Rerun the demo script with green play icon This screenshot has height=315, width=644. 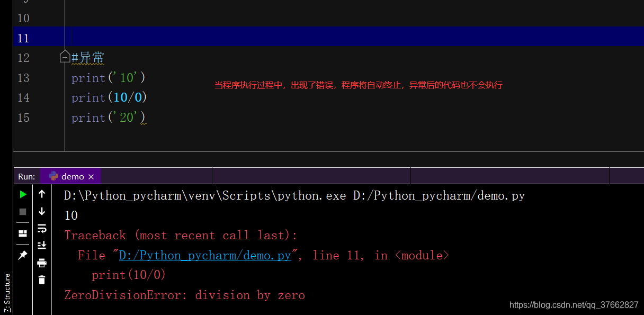tap(22, 194)
